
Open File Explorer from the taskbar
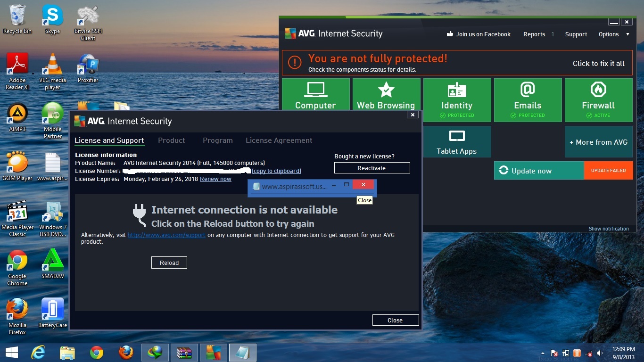[67, 352]
